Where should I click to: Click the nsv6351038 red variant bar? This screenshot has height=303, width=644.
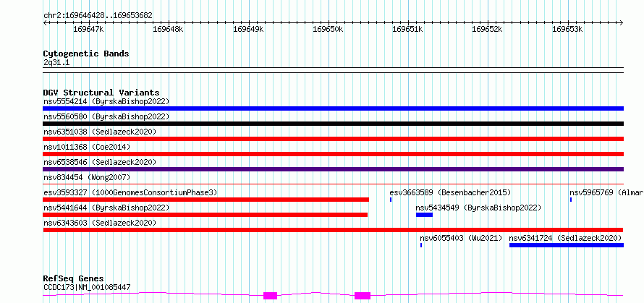pyautogui.click(x=333, y=139)
